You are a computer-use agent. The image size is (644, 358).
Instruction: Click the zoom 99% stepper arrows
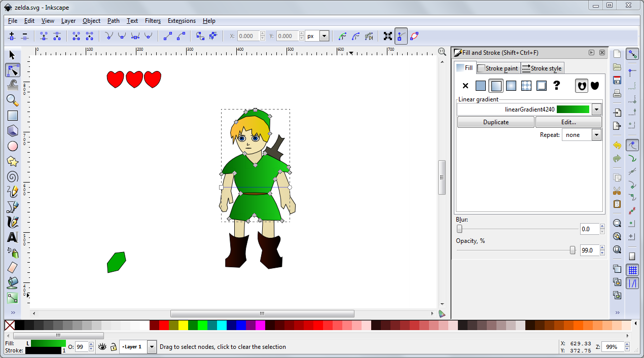tap(628, 347)
